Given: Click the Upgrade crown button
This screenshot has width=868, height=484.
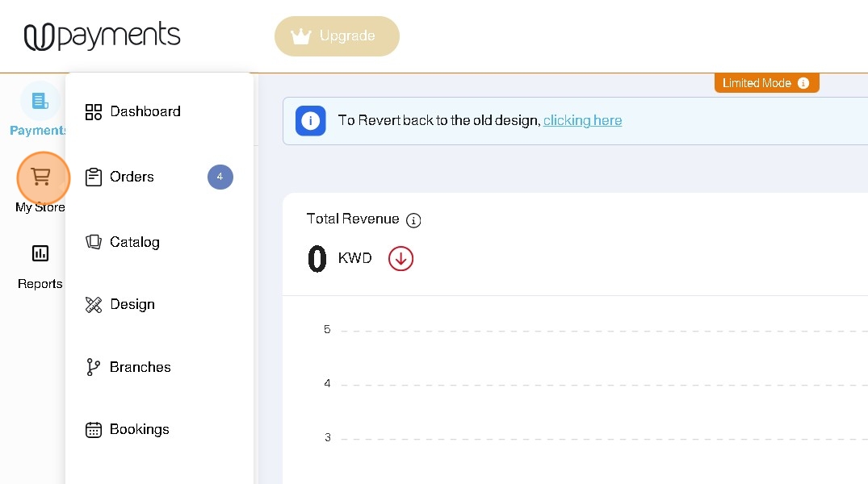Looking at the screenshot, I should point(337,36).
